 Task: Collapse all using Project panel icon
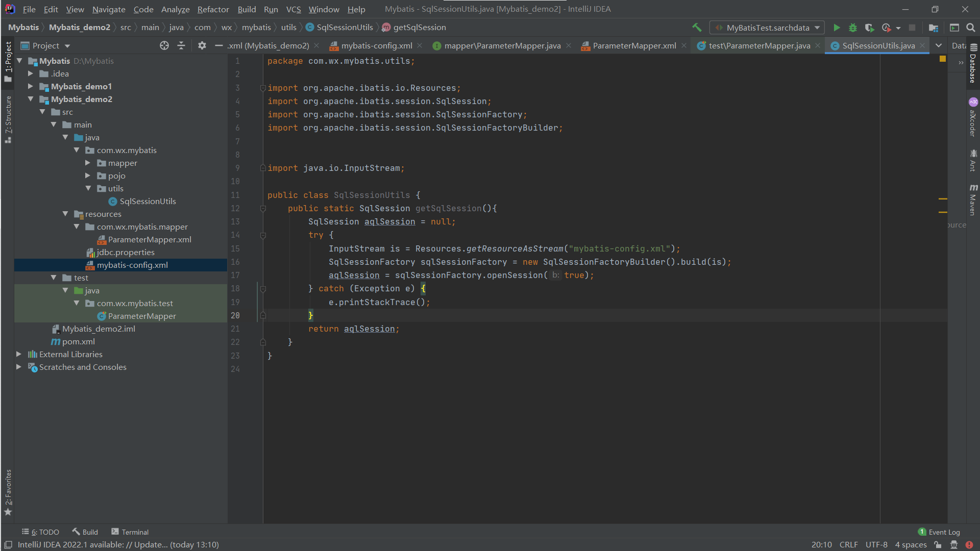click(181, 46)
